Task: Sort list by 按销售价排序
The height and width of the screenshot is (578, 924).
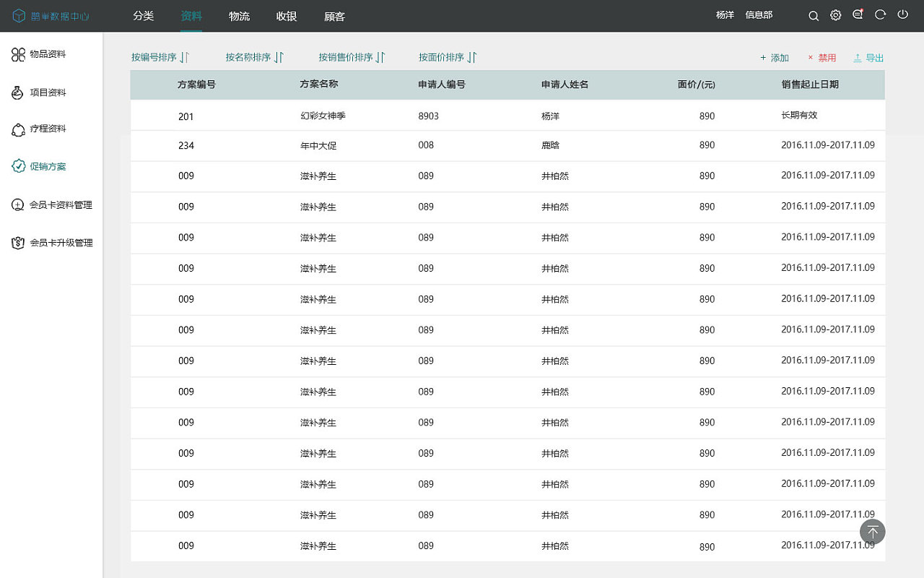Action: point(352,57)
